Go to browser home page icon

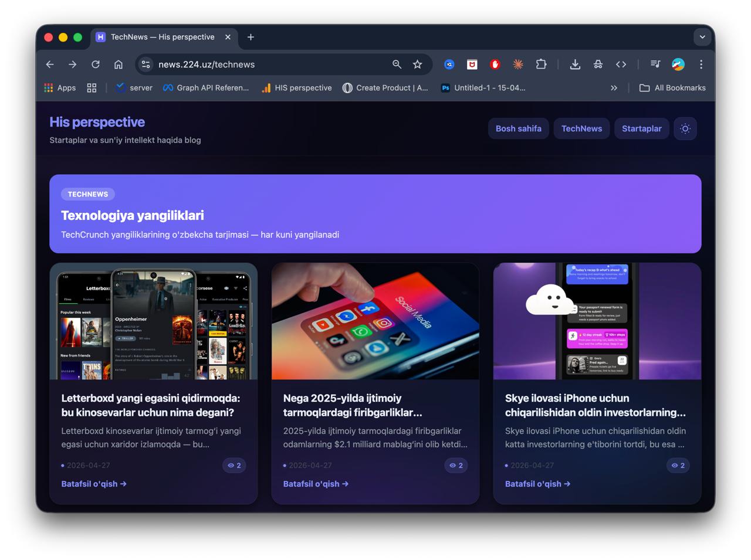(119, 65)
